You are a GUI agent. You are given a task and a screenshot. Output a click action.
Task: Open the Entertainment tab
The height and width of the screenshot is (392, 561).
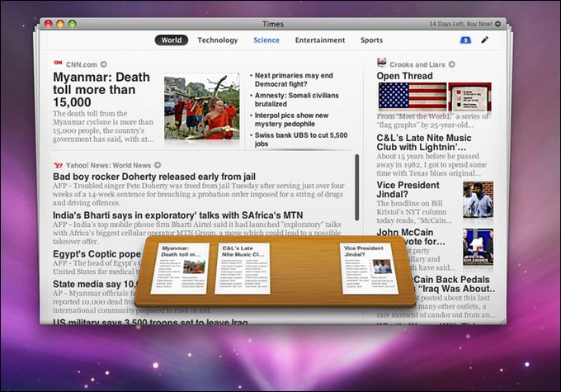tap(320, 40)
